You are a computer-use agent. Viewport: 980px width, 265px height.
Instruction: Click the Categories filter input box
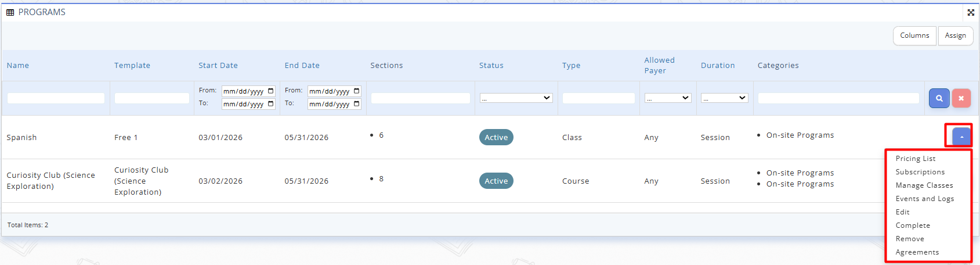(x=838, y=98)
